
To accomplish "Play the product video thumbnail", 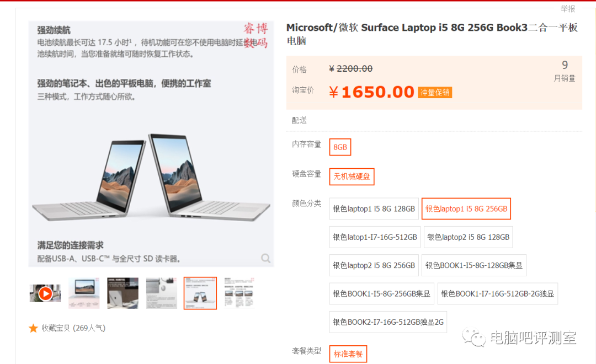I will (45, 293).
